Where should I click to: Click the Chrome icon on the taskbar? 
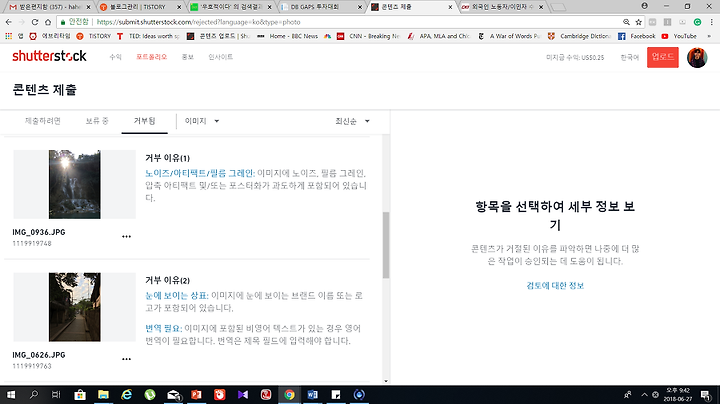pos(289,395)
